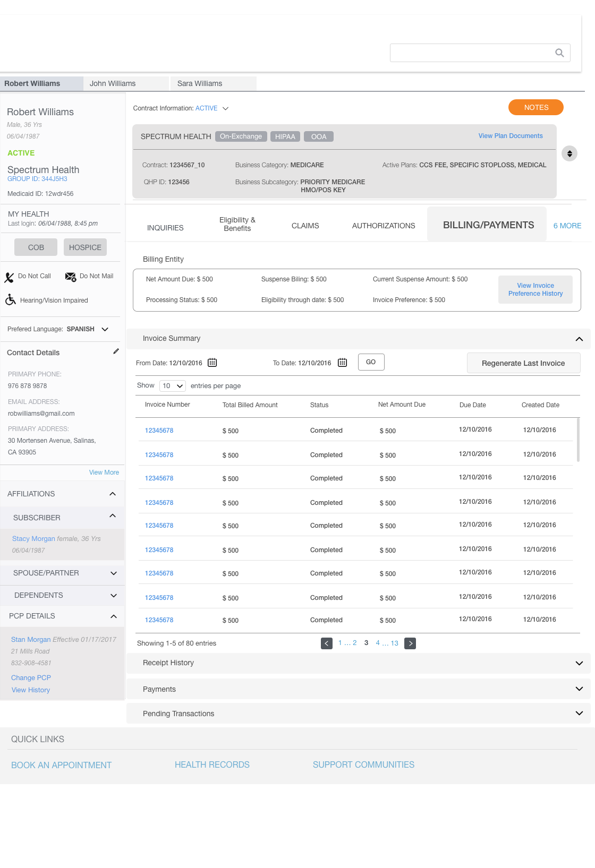The image size is (595, 868).
Task: Open the From Date calendar picker
Action: click(212, 363)
